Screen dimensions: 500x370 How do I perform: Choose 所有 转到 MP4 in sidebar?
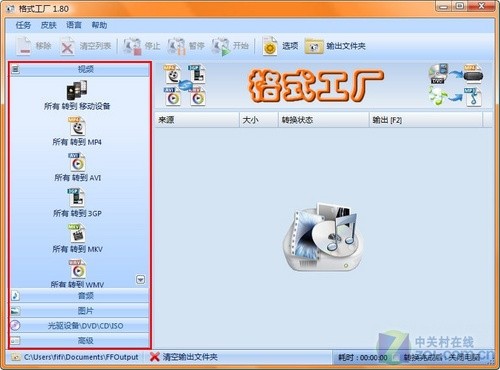point(77,132)
